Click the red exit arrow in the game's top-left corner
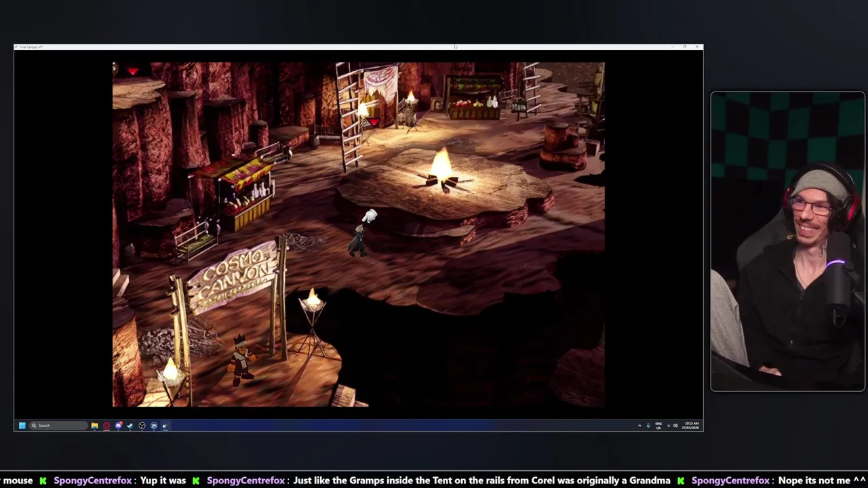 tap(132, 70)
